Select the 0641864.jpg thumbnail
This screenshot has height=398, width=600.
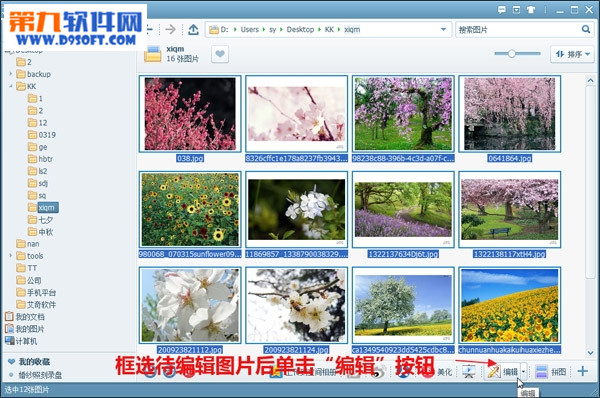(510, 114)
